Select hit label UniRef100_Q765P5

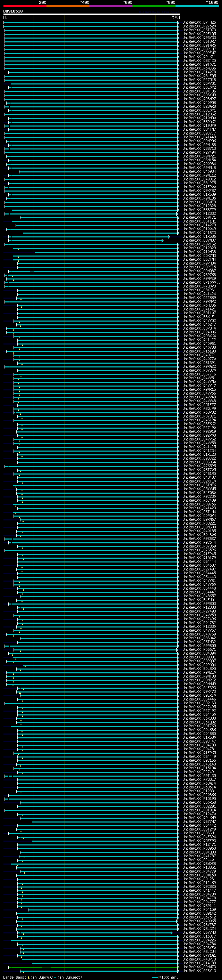[x=199, y=466]
